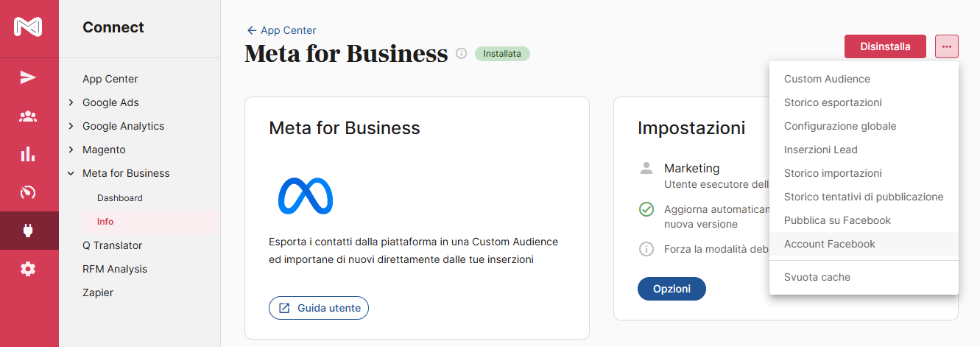Click the three-dots more options button
980x347 pixels.
[947, 46]
